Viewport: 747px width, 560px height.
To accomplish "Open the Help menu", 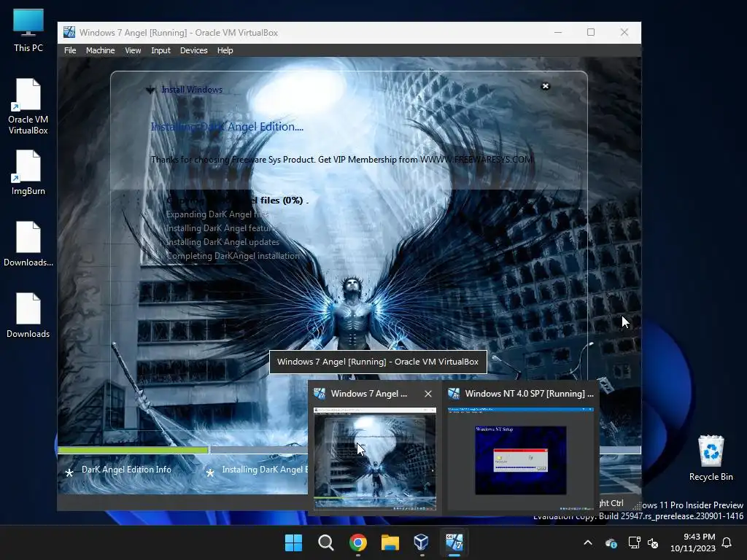I will tap(225, 50).
